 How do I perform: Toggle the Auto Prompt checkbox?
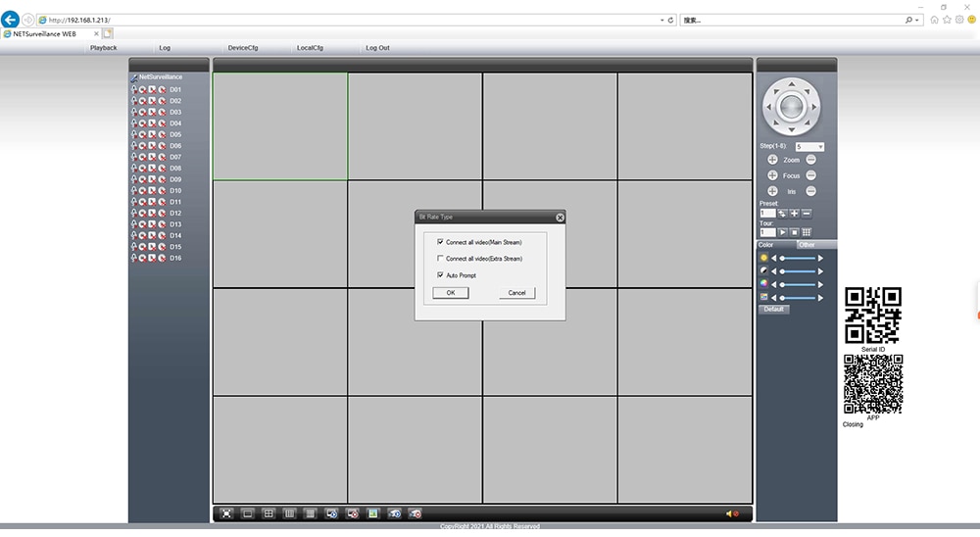click(x=440, y=275)
